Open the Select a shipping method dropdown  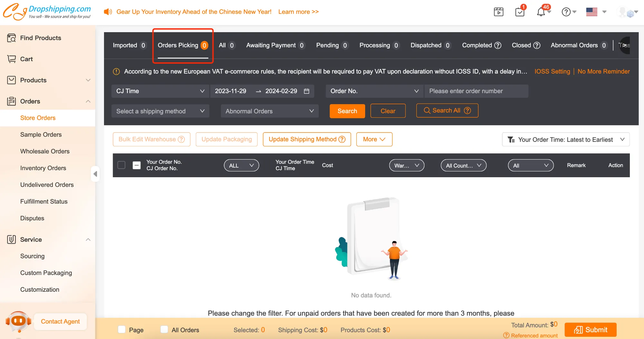coord(160,111)
